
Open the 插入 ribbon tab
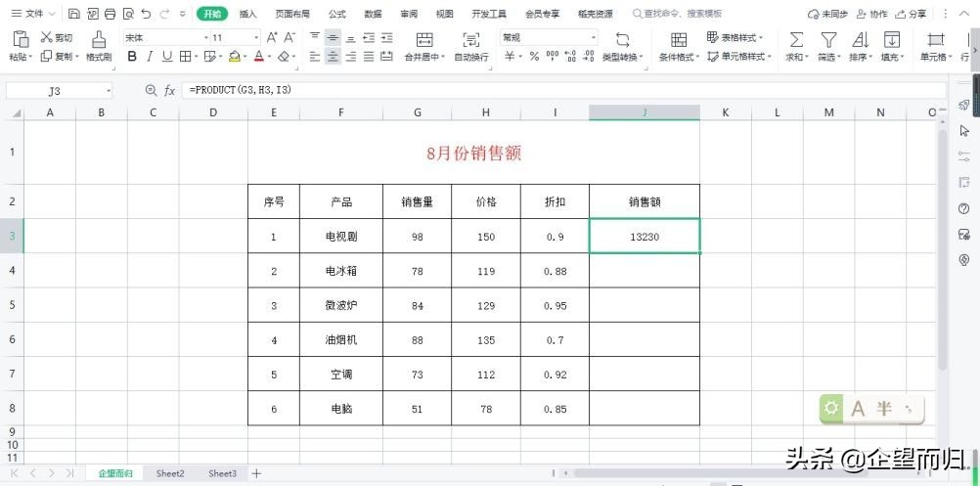pyautogui.click(x=248, y=14)
